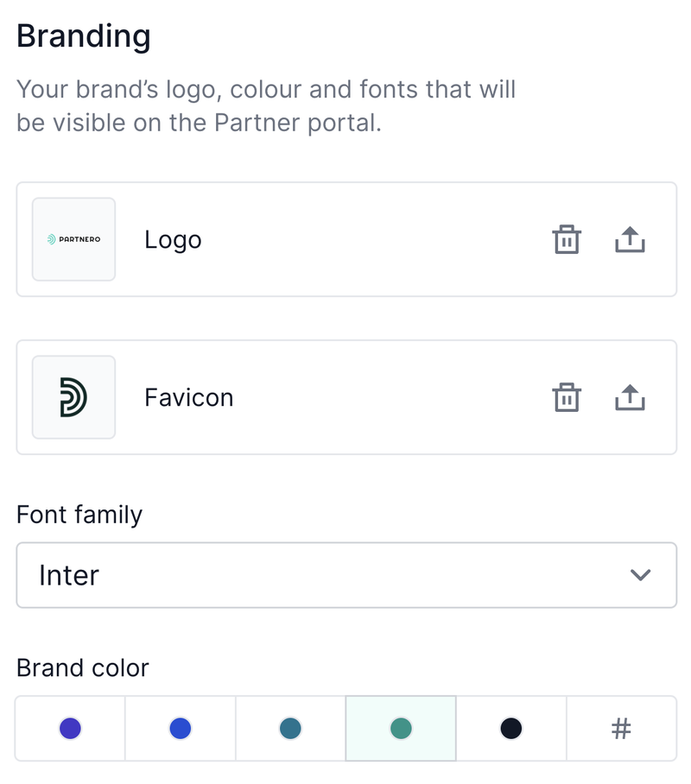Upload a new Logo file

(630, 240)
